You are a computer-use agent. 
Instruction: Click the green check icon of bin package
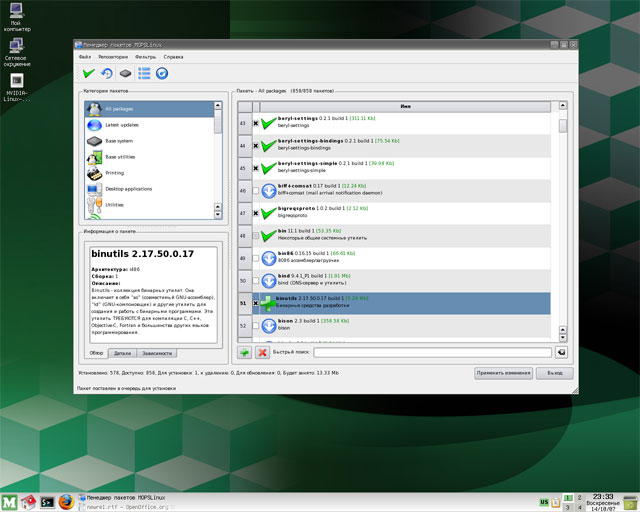click(x=269, y=236)
